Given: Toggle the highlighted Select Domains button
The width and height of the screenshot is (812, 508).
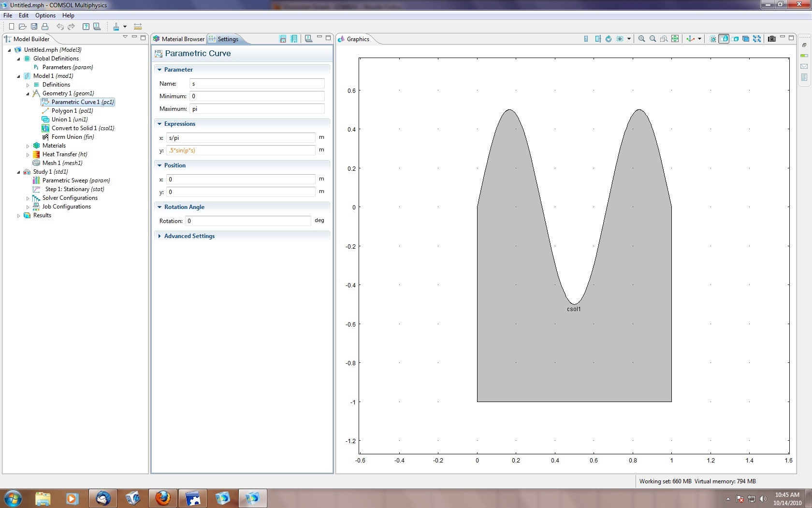Looking at the screenshot, I should (x=724, y=39).
